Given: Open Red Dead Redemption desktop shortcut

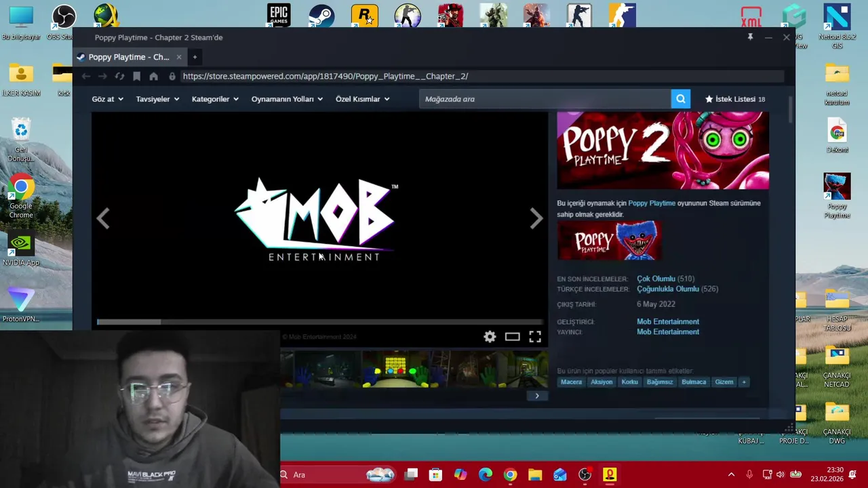Looking at the screenshot, I should click(x=450, y=16).
